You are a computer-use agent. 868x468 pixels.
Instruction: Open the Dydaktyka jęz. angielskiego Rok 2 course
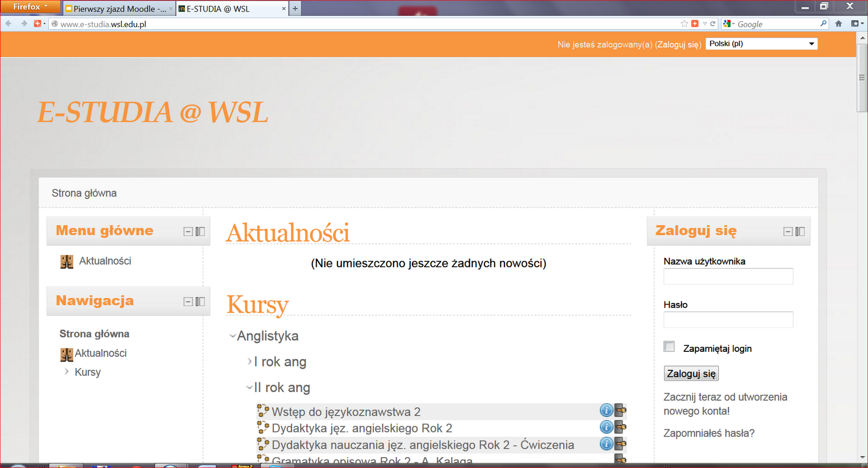point(362,428)
